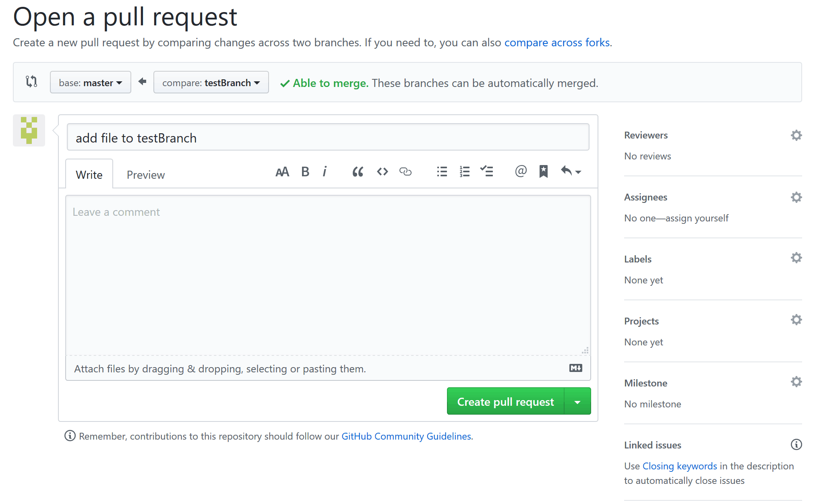The image size is (815, 504).
Task: Click the info icon beside contribution reminder
Action: click(70, 436)
